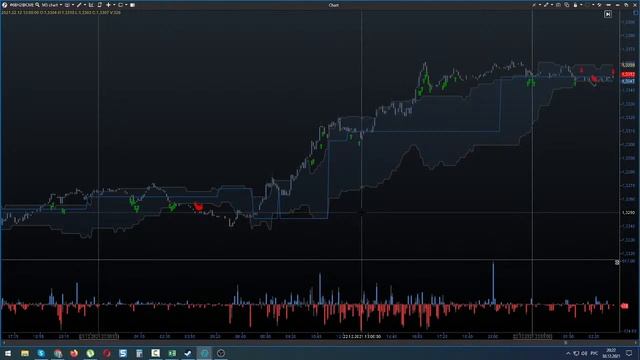The width and height of the screenshot is (640, 360).
Task: Click the ATAS logo icon at top-left
Action: pos(4,5)
